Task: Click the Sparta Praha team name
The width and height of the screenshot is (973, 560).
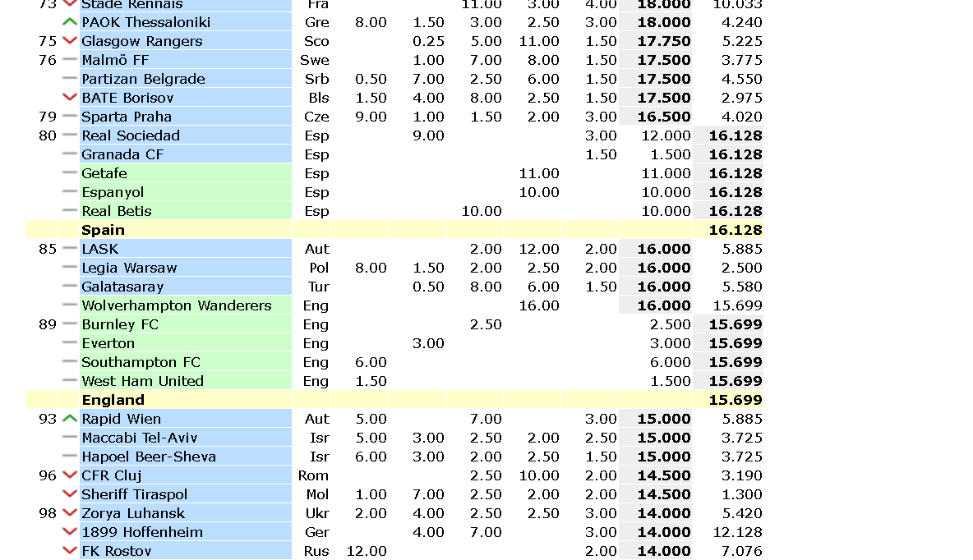Action: point(127,117)
